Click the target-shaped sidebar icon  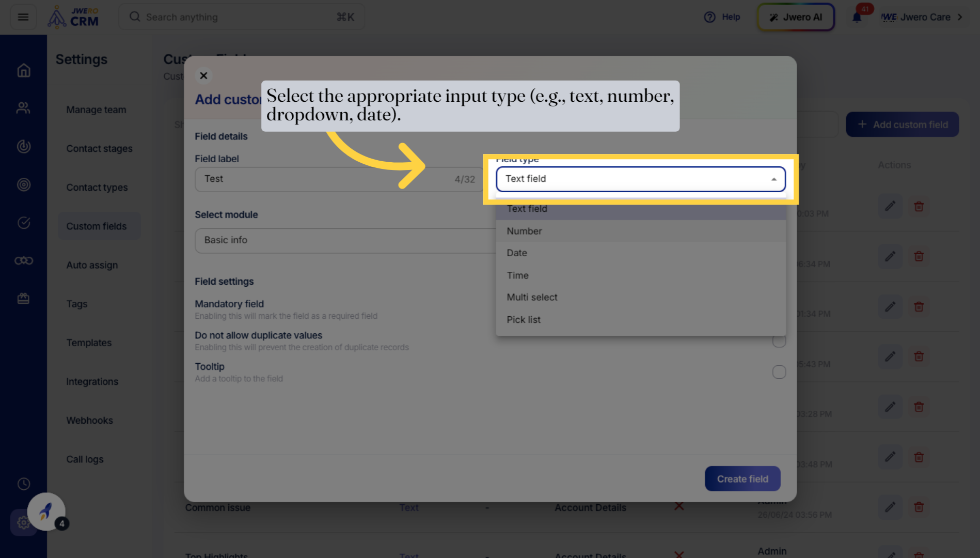24,184
